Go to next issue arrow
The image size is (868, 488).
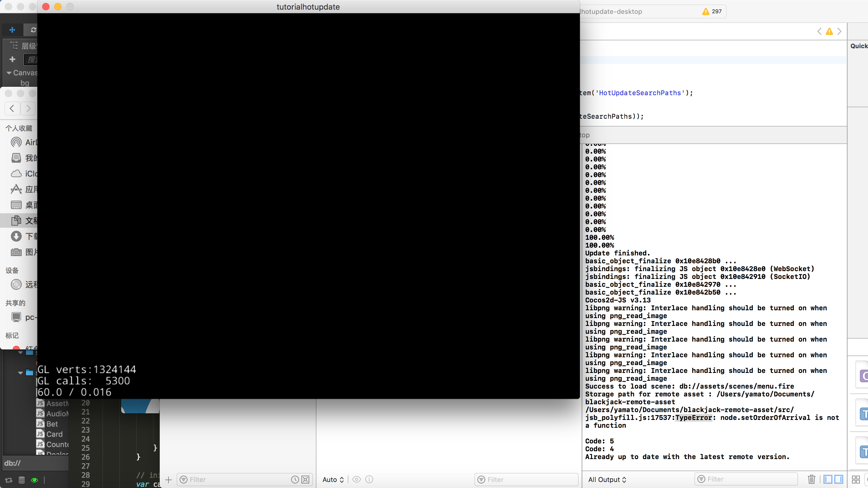pos(839,31)
